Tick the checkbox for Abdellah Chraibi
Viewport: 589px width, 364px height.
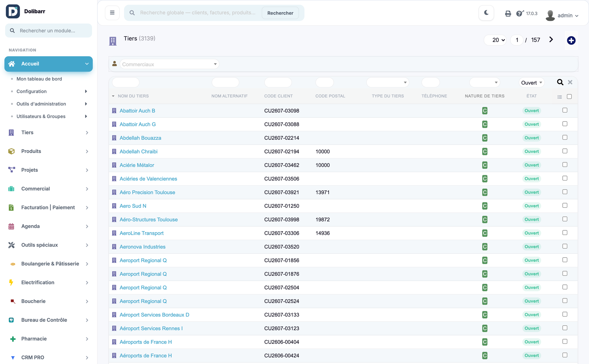[565, 151]
